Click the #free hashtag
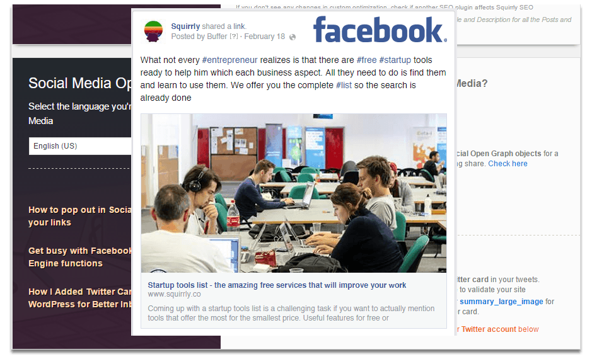The height and width of the screenshot is (364, 592). 366,60
